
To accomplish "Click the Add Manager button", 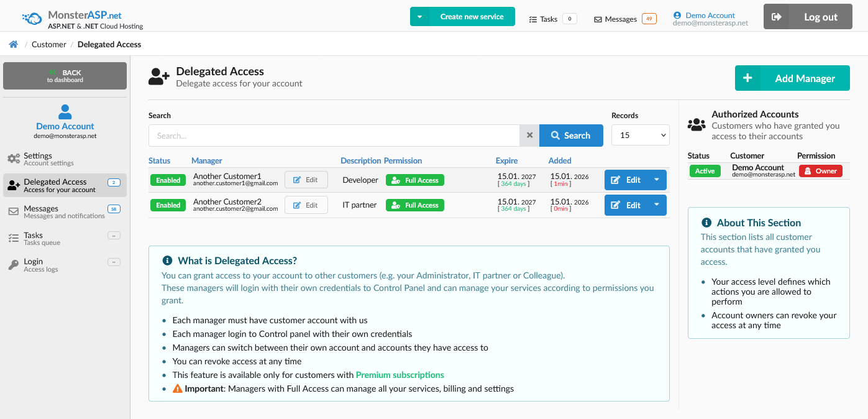I will tap(792, 78).
